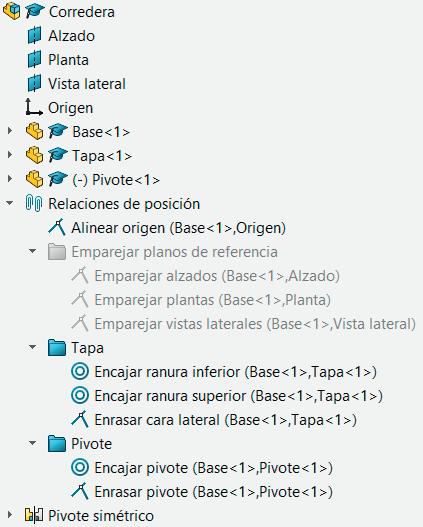The image size is (423, 527).
Task: Click the Corredera assembly icon
Action: coord(11,12)
